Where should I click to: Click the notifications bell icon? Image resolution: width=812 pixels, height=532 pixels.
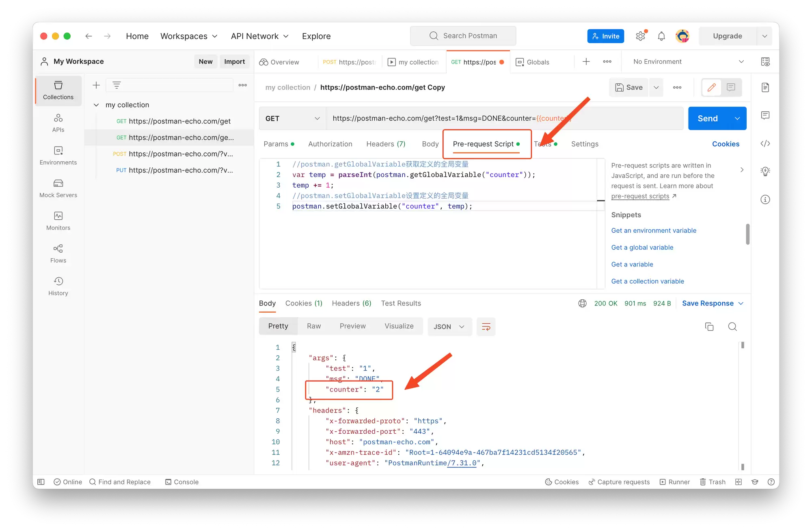coord(661,36)
